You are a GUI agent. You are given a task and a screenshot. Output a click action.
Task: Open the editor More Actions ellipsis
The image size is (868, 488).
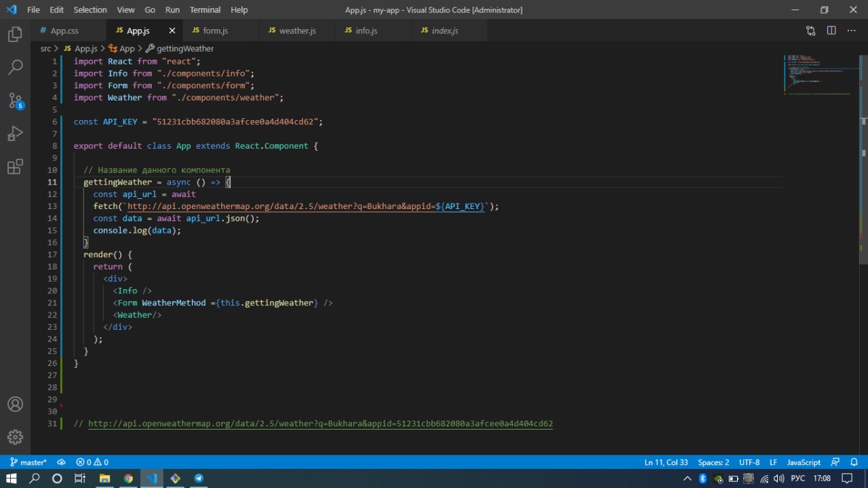[852, 31]
